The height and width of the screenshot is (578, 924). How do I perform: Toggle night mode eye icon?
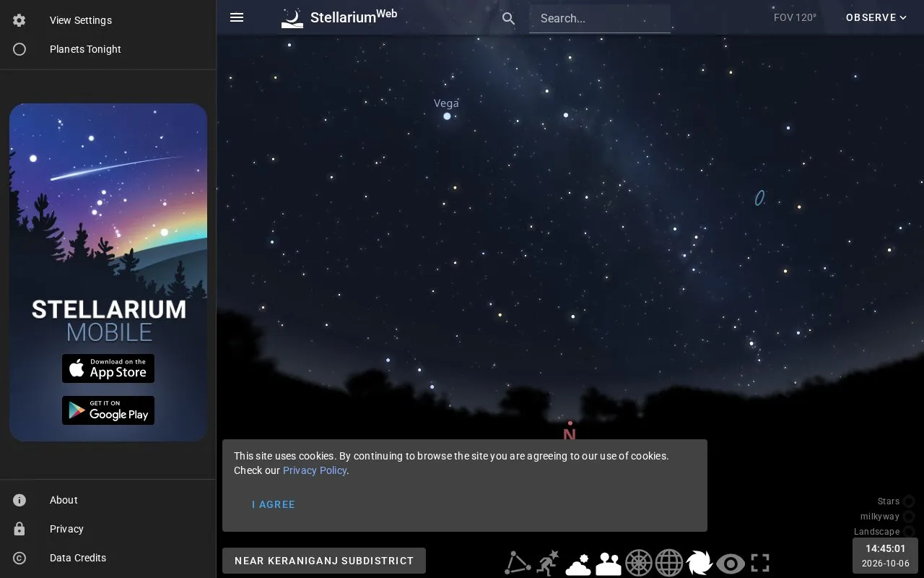point(730,564)
